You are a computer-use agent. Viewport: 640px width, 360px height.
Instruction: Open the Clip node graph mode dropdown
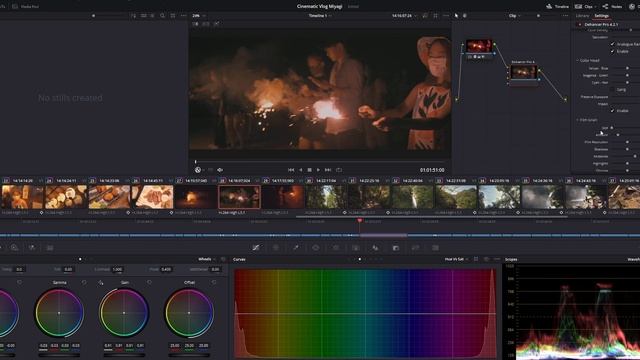pos(514,16)
